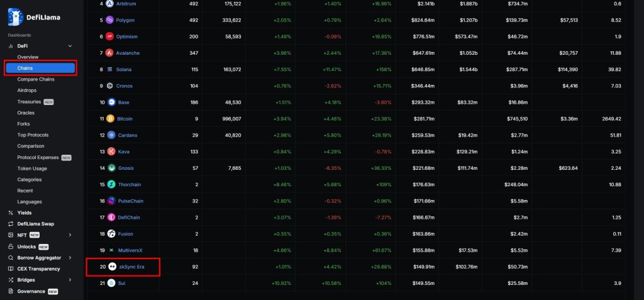The width and height of the screenshot is (644, 300).
Task: Open the Arbitrum chain link
Action: pos(126,4)
